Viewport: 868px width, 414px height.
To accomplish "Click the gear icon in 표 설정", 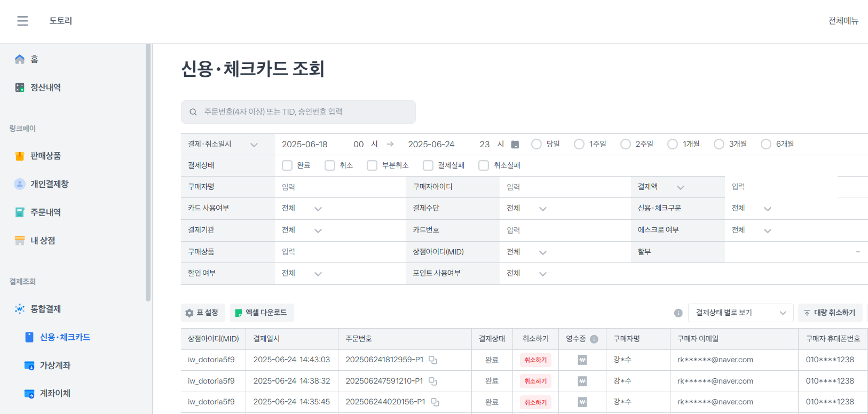I will click(190, 313).
